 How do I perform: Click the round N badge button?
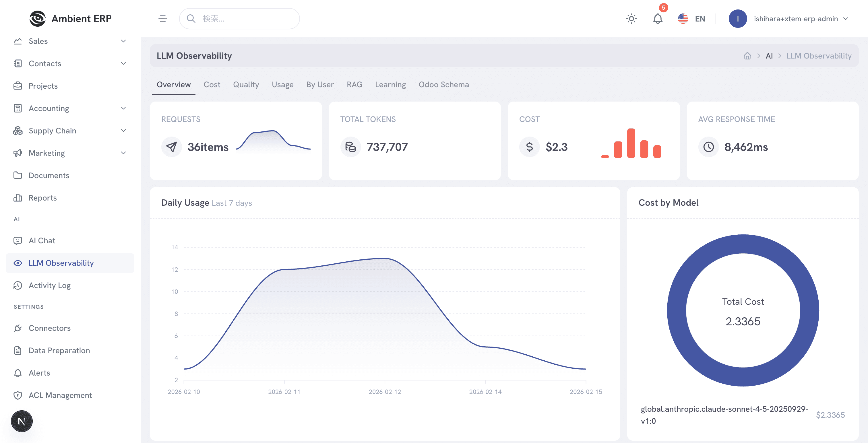click(22, 421)
